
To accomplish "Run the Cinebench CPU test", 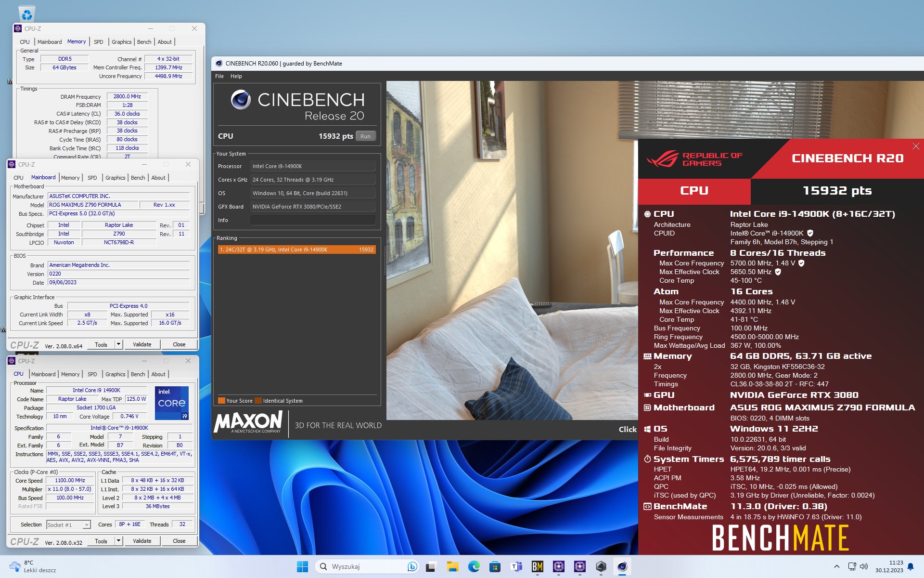I will (x=366, y=136).
